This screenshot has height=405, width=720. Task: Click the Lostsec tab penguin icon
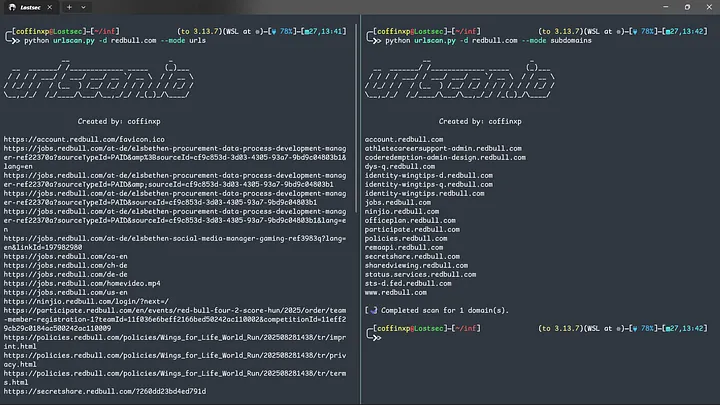coord(12,7)
